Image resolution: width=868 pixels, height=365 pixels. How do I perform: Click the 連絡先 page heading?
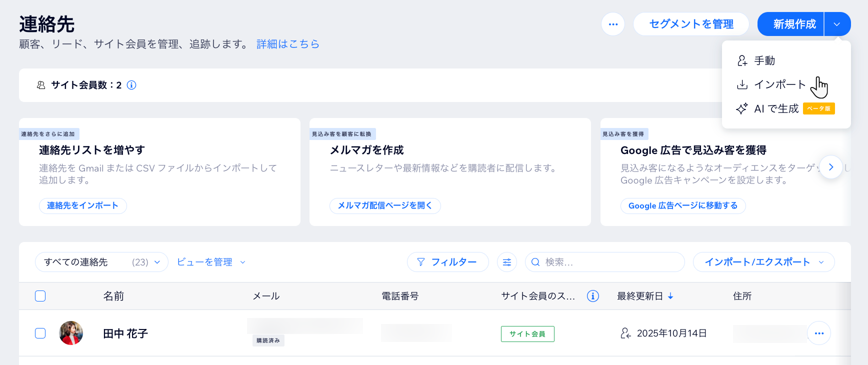pyautogui.click(x=47, y=24)
